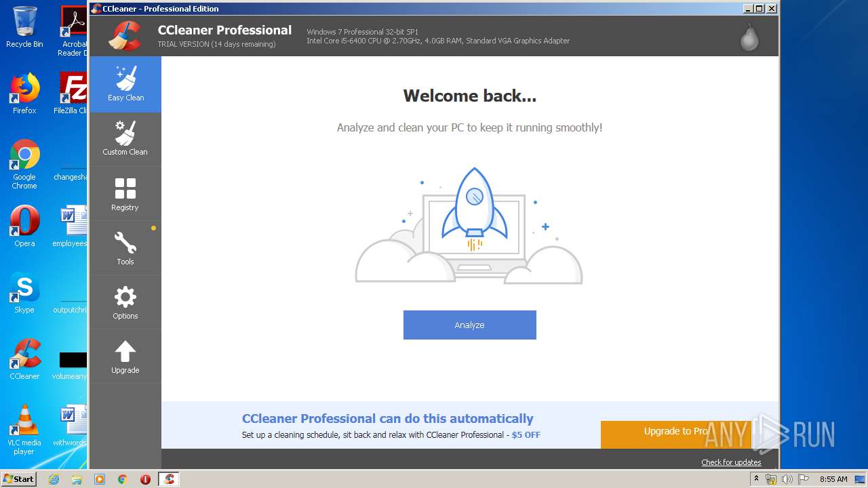Open Opera from taskbar

pyautogui.click(x=145, y=479)
